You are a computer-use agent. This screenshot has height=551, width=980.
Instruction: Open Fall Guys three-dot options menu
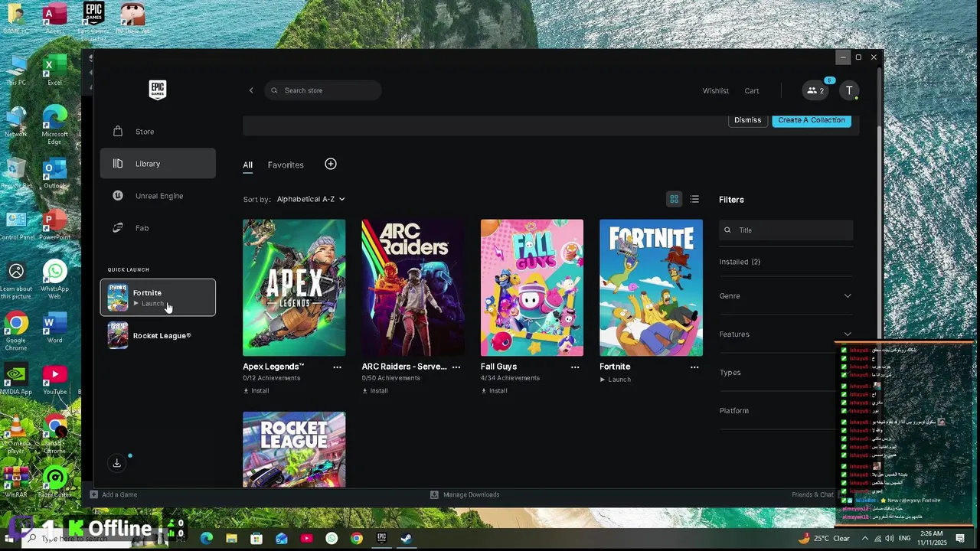pyautogui.click(x=575, y=367)
